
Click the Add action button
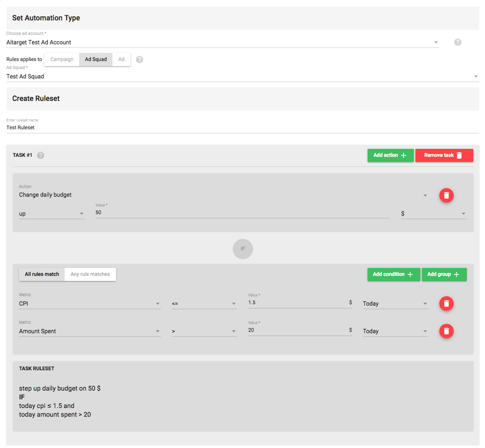click(x=390, y=156)
